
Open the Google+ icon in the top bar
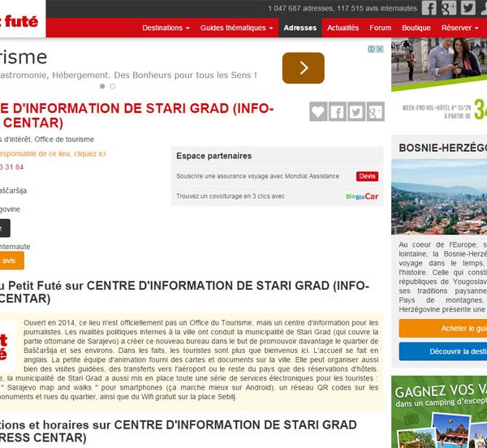[449, 8]
